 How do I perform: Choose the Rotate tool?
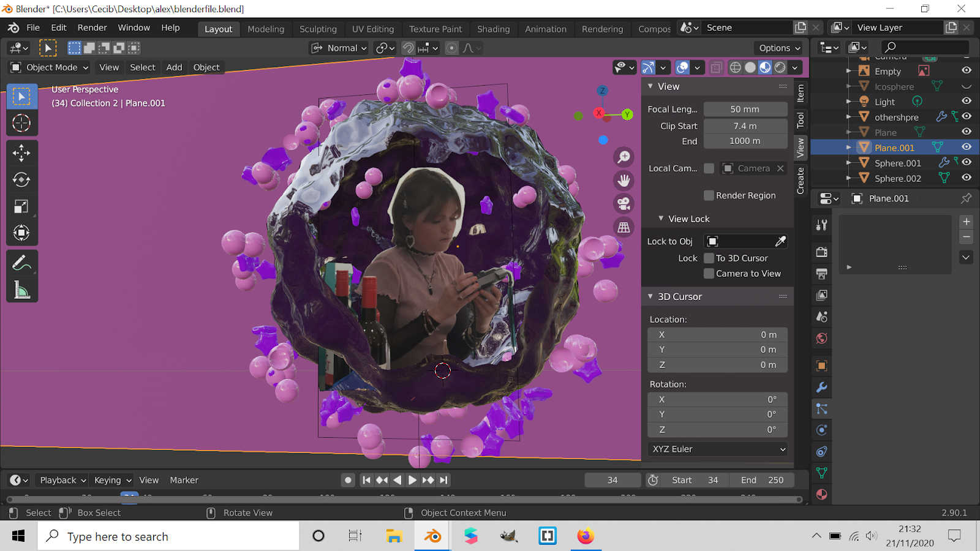tap(21, 179)
